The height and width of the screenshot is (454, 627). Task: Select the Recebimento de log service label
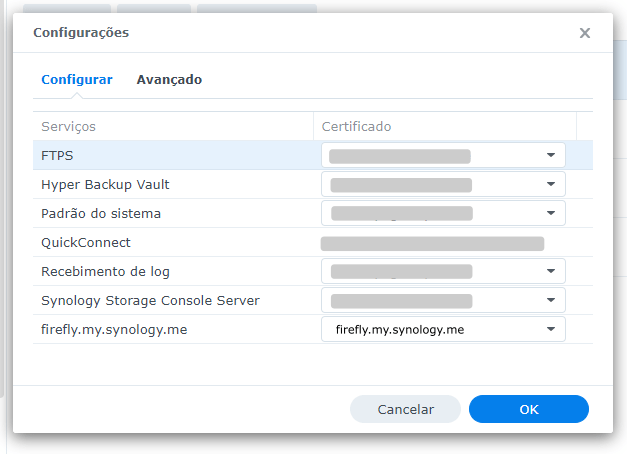(x=106, y=272)
